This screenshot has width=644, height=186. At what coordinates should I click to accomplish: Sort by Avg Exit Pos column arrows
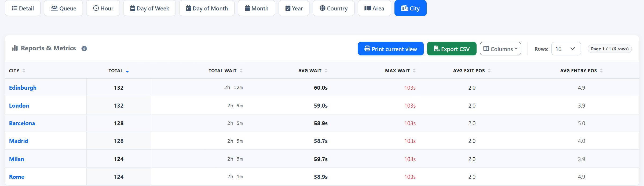(x=489, y=71)
